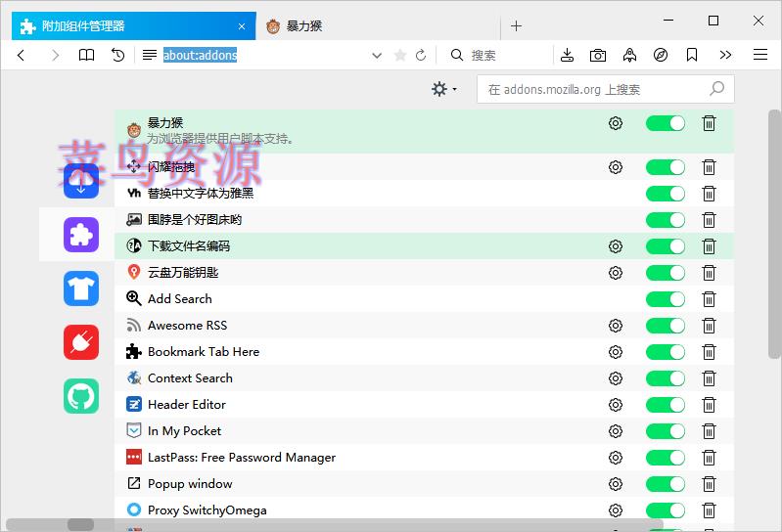Open options gear for Context Search
Image resolution: width=782 pixels, height=532 pixels.
pyautogui.click(x=616, y=378)
